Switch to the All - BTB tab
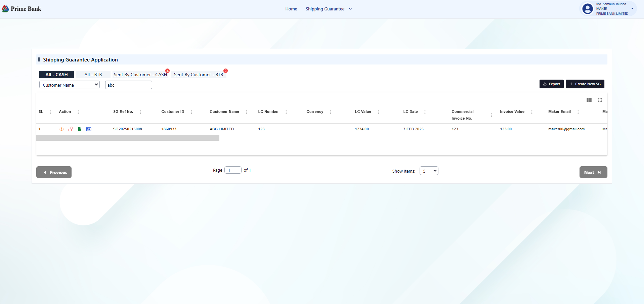The width and height of the screenshot is (644, 304). click(x=93, y=75)
